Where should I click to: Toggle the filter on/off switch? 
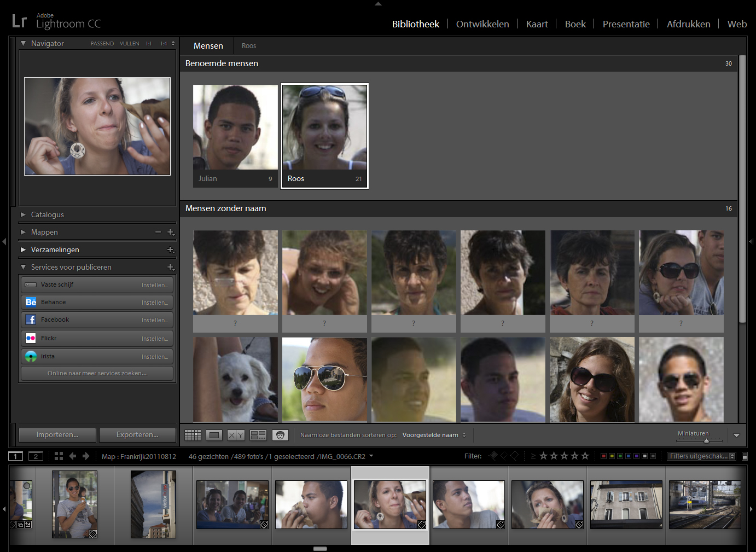(745, 456)
